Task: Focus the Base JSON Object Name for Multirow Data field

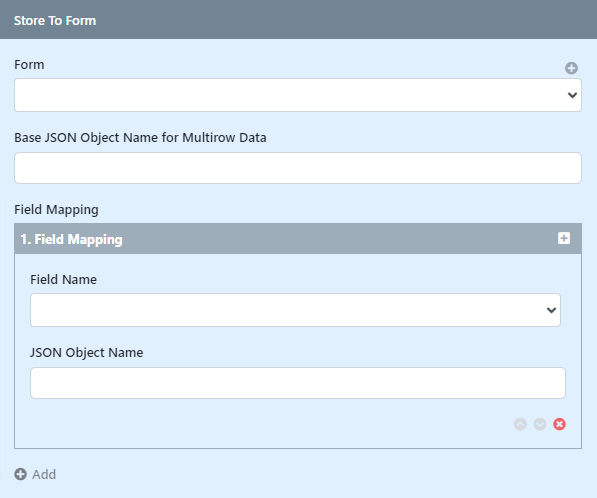Action: [298, 168]
